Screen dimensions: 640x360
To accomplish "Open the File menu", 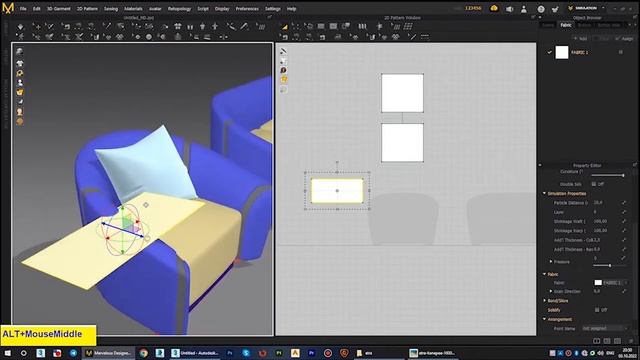I will 23,9.
